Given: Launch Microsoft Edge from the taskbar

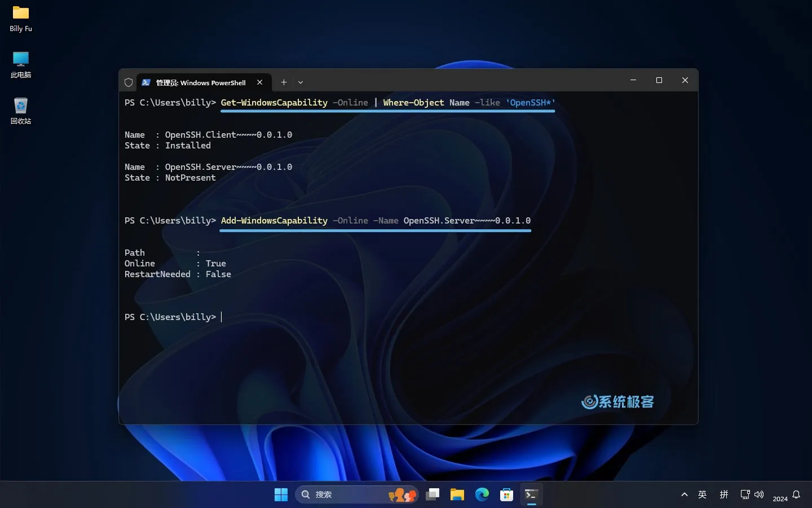Looking at the screenshot, I should (x=482, y=494).
